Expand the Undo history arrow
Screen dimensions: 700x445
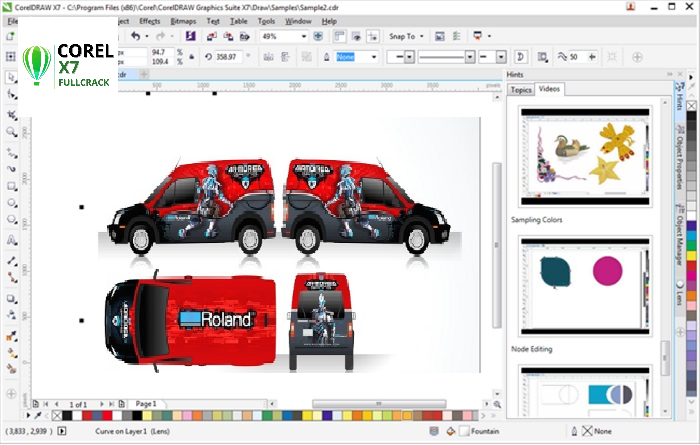[147, 36]
